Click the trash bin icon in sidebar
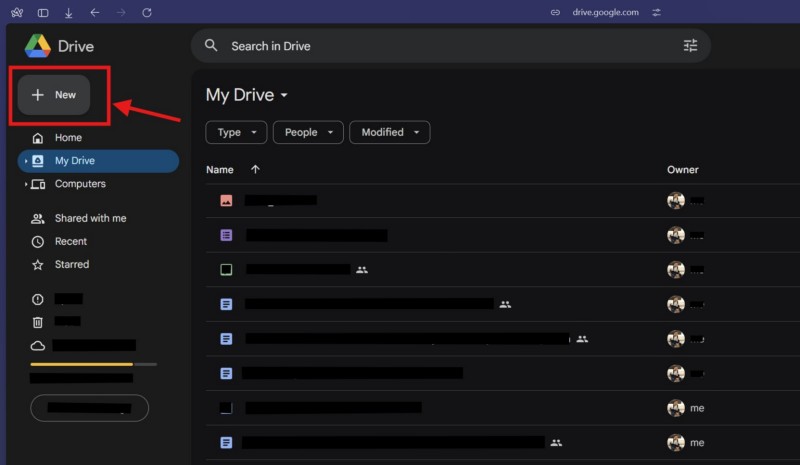 38,322
